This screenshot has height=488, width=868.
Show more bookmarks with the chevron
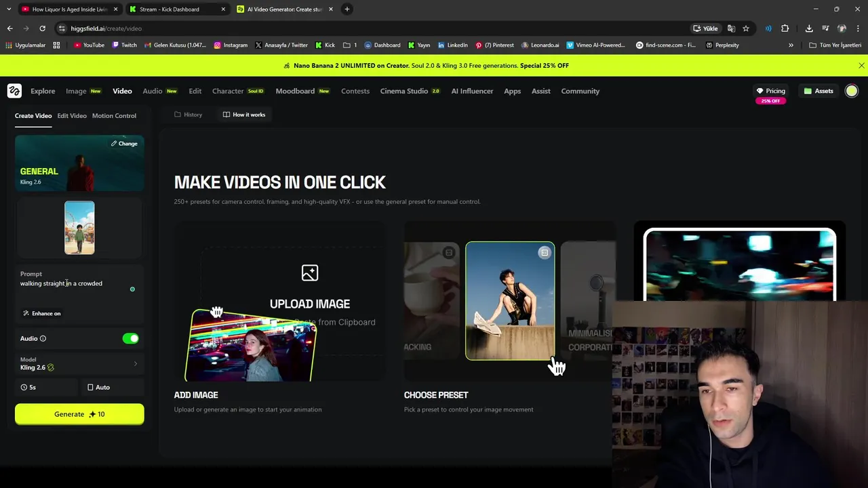click(791, 45)
